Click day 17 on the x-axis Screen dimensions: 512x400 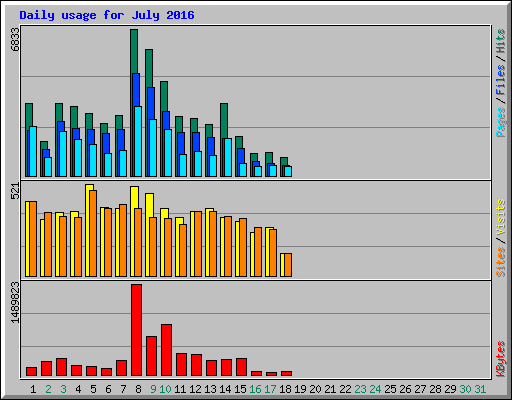pos(270,389)
